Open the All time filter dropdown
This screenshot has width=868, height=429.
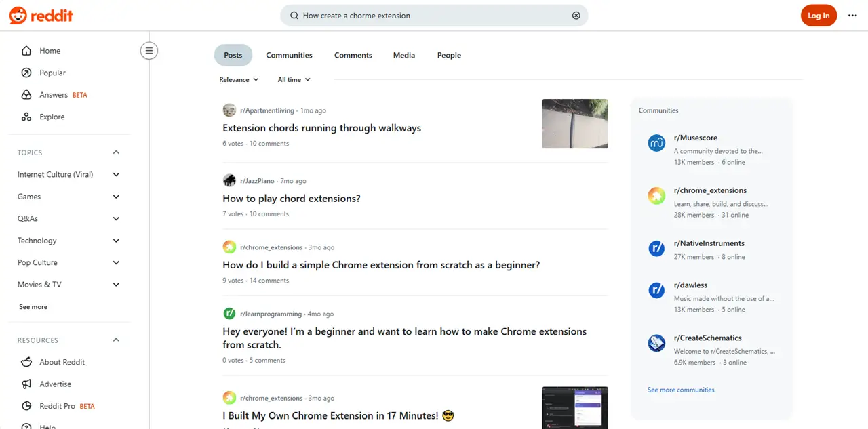click(x=294, y=79)
